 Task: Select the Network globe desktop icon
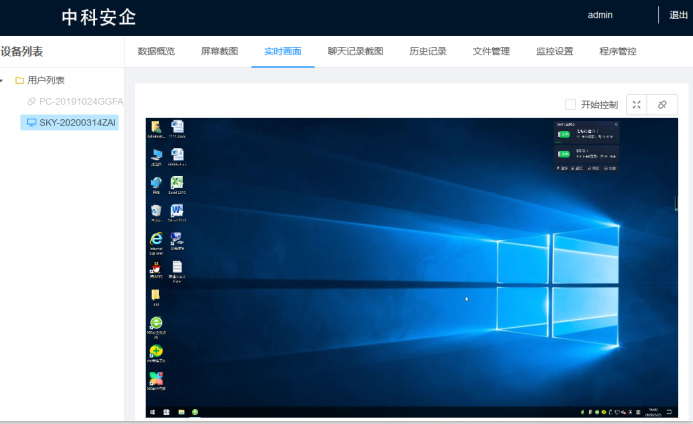click(156, 185)
